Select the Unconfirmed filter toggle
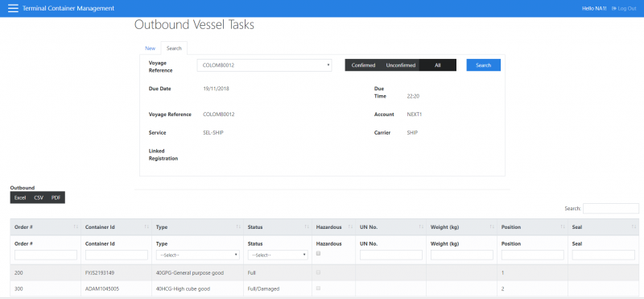Screen dimensions: 644x299 pyautogui.click(x=400, y=65)
